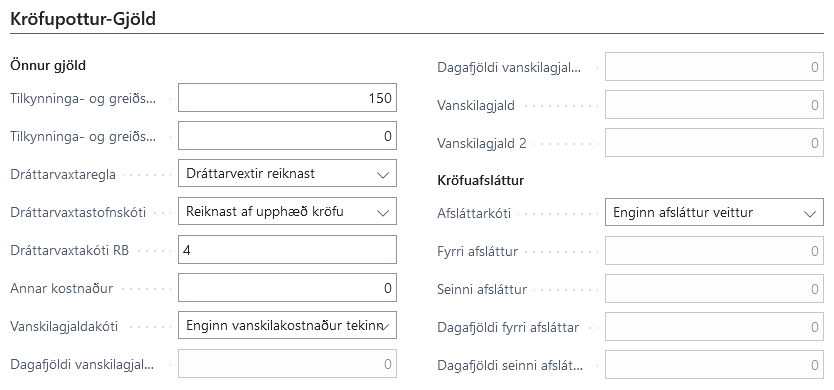Image resolution: width=834 pixels, height=390 pixels.
Task: Click the Dagafjöldi seinni afslát... field
Action: (x=714, y=365)
